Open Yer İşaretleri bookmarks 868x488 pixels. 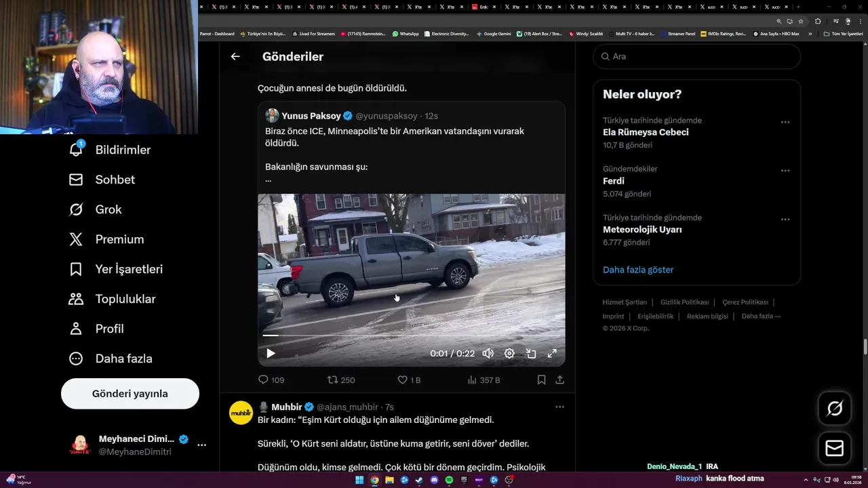point(116,269)
